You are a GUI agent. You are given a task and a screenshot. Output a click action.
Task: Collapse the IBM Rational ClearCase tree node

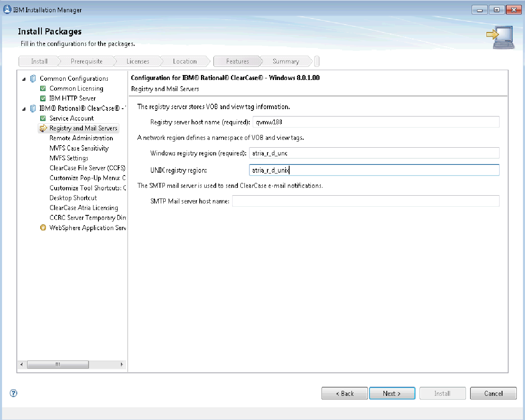(24, 109)
